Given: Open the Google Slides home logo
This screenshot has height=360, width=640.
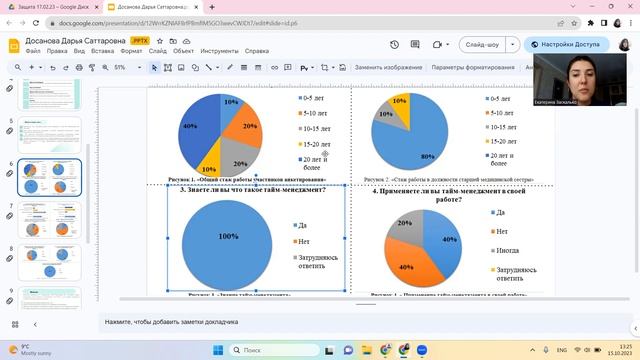Looking at the screenshot, I should (14, 46).
